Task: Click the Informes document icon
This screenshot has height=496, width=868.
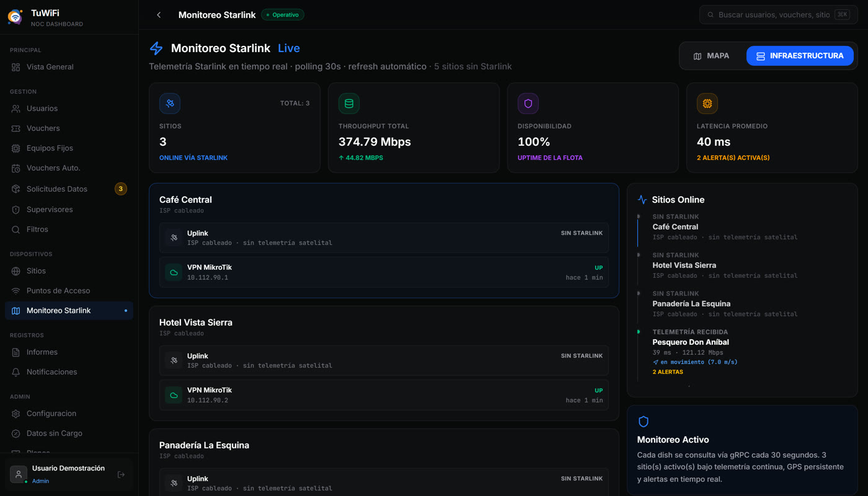Action: (16, 352)
